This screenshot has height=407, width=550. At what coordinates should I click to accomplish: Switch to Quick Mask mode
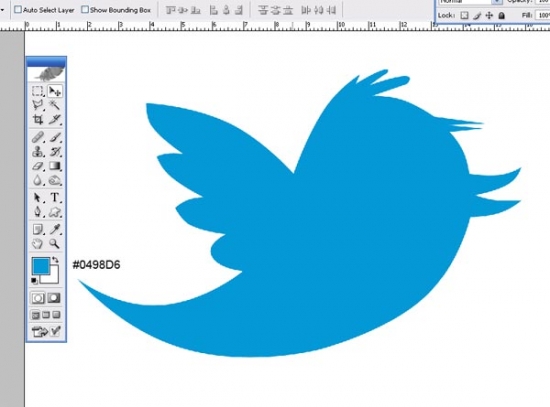click(54, 298)
